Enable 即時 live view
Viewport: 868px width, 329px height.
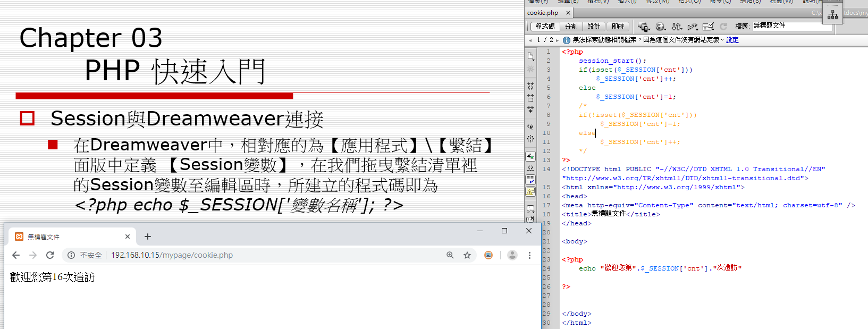pos(618,26)
